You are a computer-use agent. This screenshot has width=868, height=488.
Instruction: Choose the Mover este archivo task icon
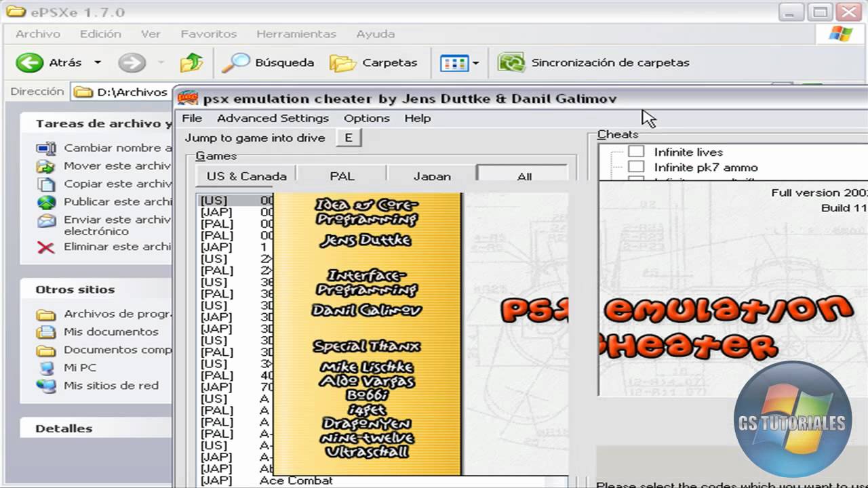(x=46, y=166)
